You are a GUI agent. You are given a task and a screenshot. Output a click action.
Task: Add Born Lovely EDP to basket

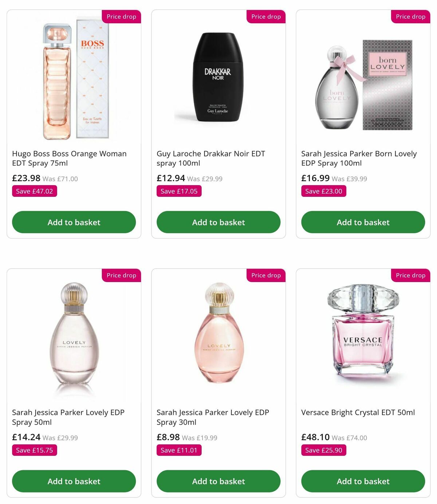coord(363,222)
